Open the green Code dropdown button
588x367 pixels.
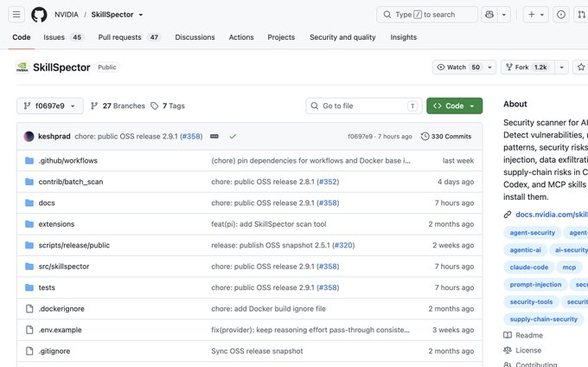455,106
